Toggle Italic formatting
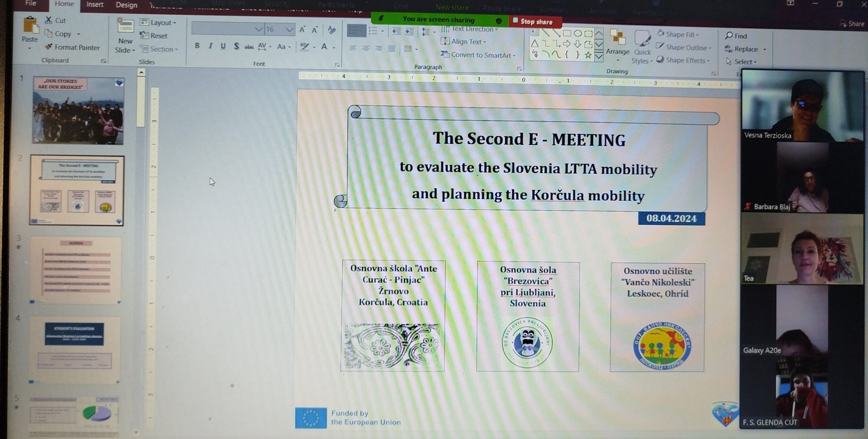Screen dimensions: 868x439 point(210,46)
